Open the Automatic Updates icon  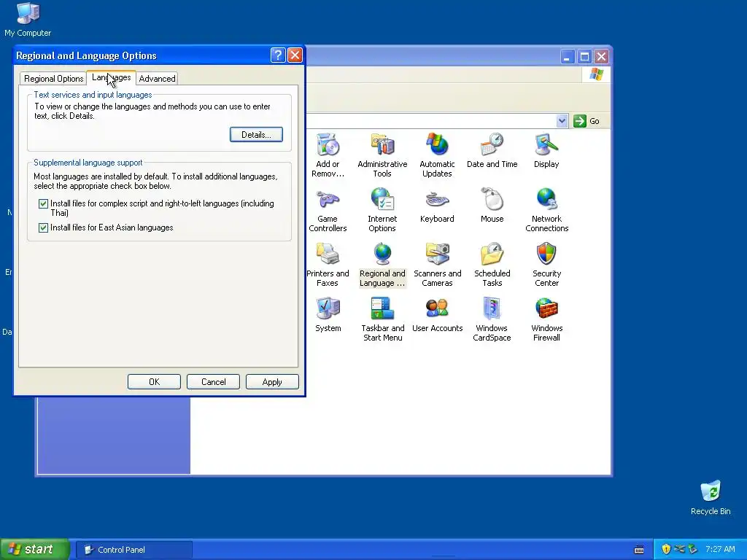click(x=437, y=155)
